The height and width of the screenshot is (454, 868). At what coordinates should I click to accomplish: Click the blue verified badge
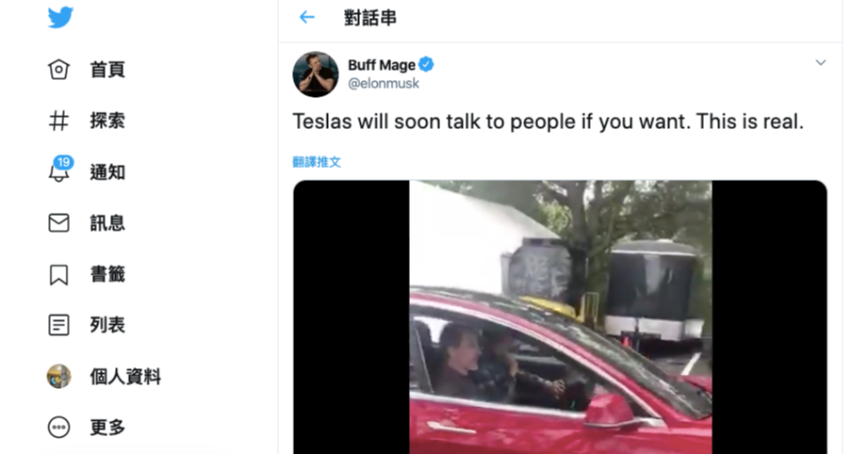pos(426,65)
